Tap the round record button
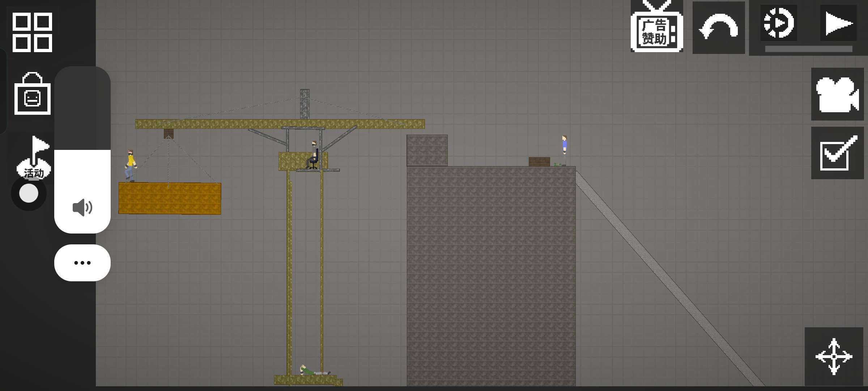The height and width of the screenshot is (391, 868). pyautogui.click(x=29, y=193)
